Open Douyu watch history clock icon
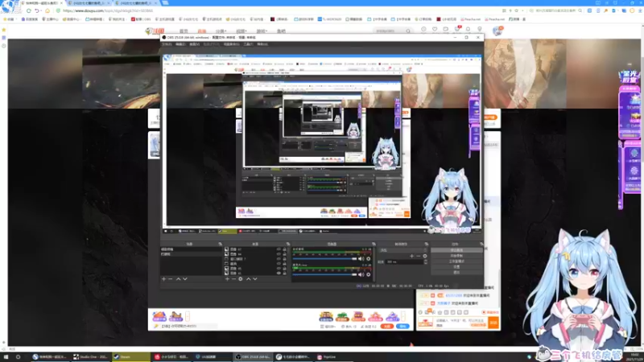644x362 pixels. 423,30
